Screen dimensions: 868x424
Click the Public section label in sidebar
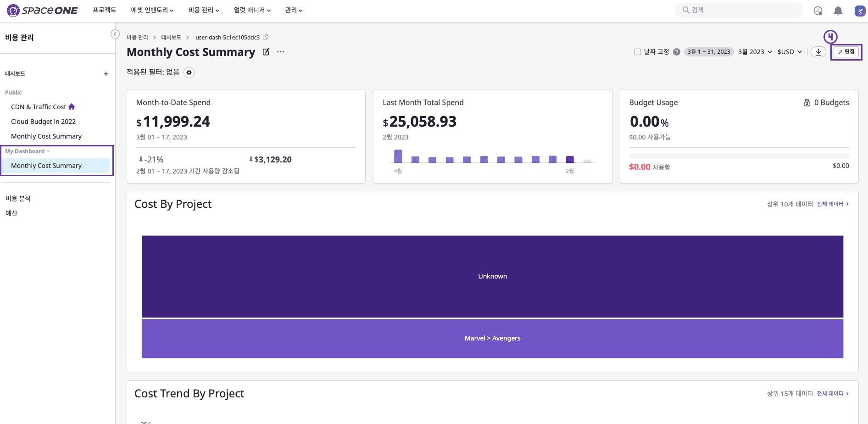tap(13, 92)
